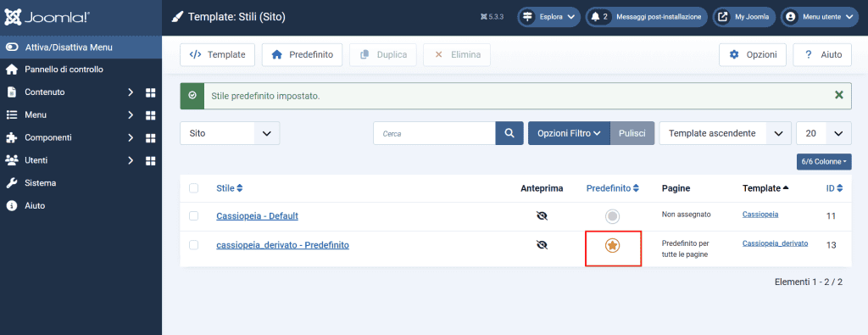Image resolution: width=868 pixels, height=335 pixels.
Task: Click ID value 13
Action: click(831, 245)
